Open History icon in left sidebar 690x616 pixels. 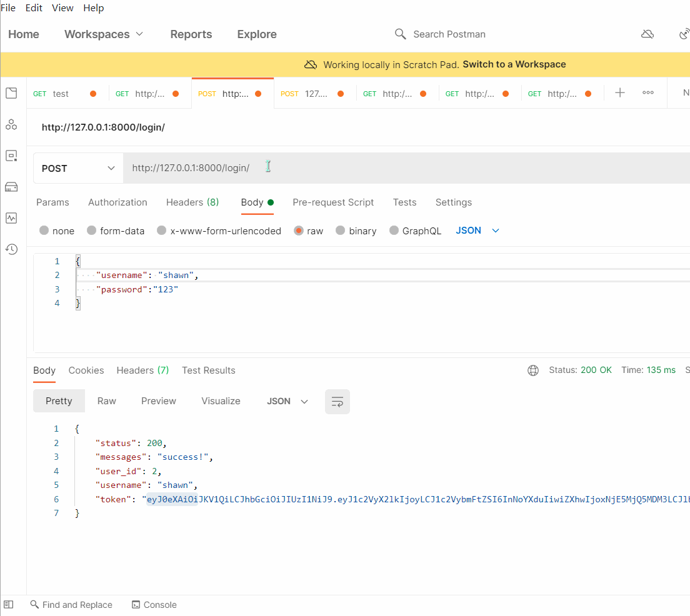pos(11,249)
